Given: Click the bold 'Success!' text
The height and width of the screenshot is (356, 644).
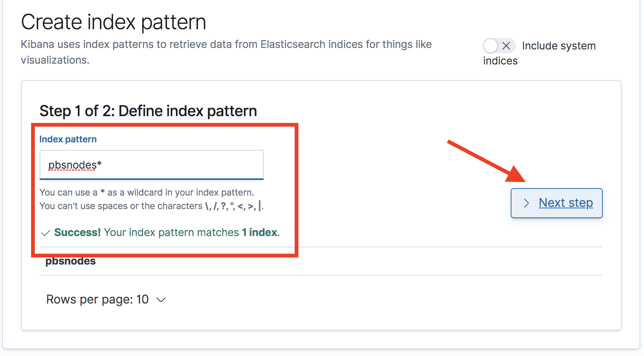Looking at the screenshot, I should 78,232.
